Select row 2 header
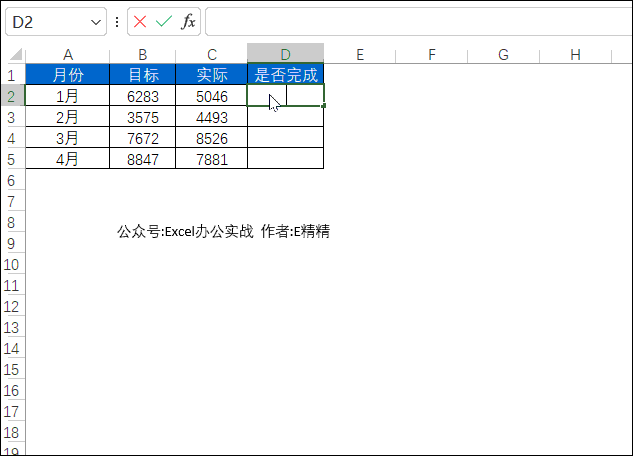The width and height of the screenshot is (633, 456). click(11, 96)
